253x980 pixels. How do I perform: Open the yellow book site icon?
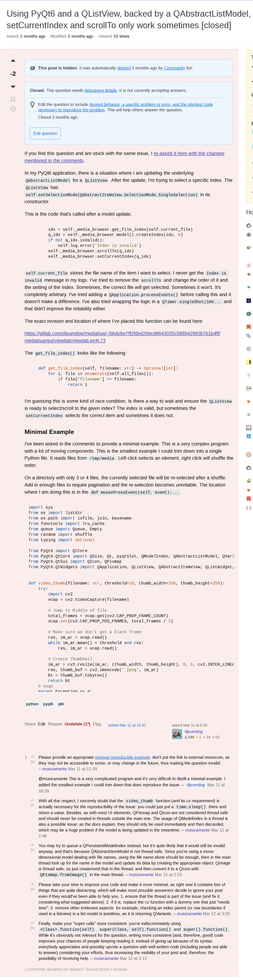point(249,362)
